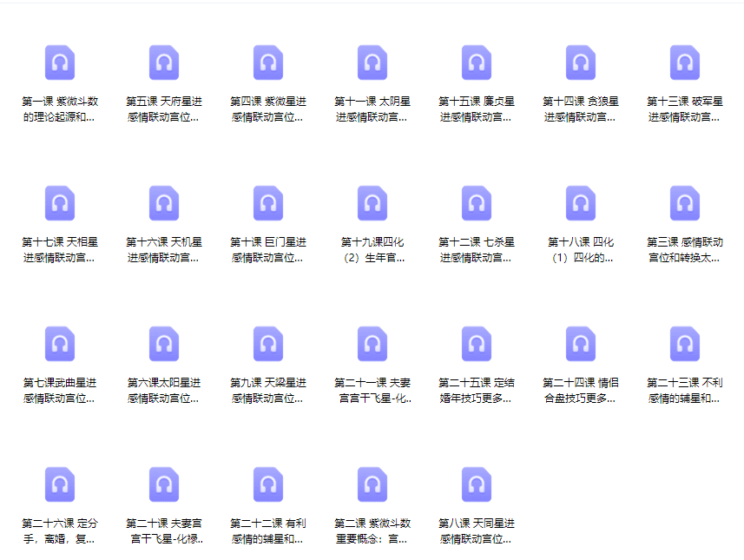This screenshot has width=744, height=560.
Task: Select the 第十课 巨门星 audio icon
Action: (268, 204)
